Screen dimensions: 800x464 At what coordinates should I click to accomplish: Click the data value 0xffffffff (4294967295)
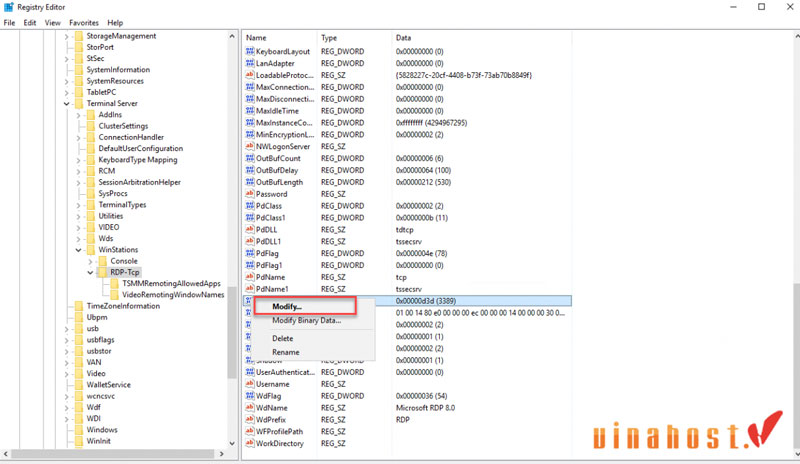[x=431, y=123]
